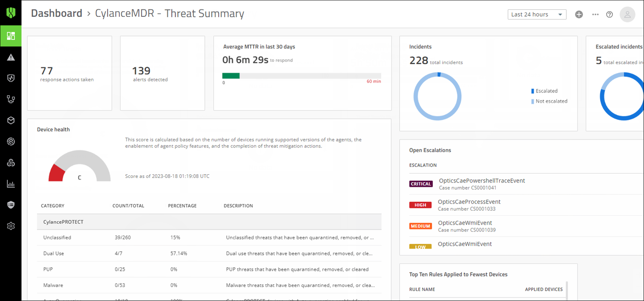Click the Incidents donut chart
This screenshot has height=301, width=644.
tap(438, 96)
